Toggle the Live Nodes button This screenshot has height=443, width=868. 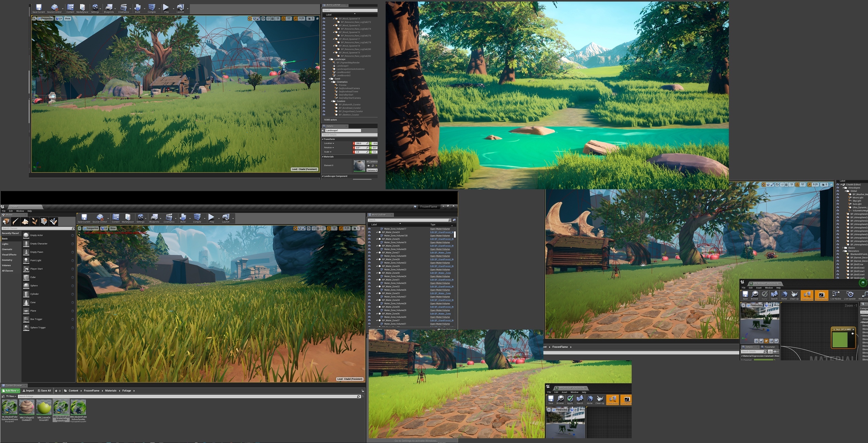coord(836,295)
